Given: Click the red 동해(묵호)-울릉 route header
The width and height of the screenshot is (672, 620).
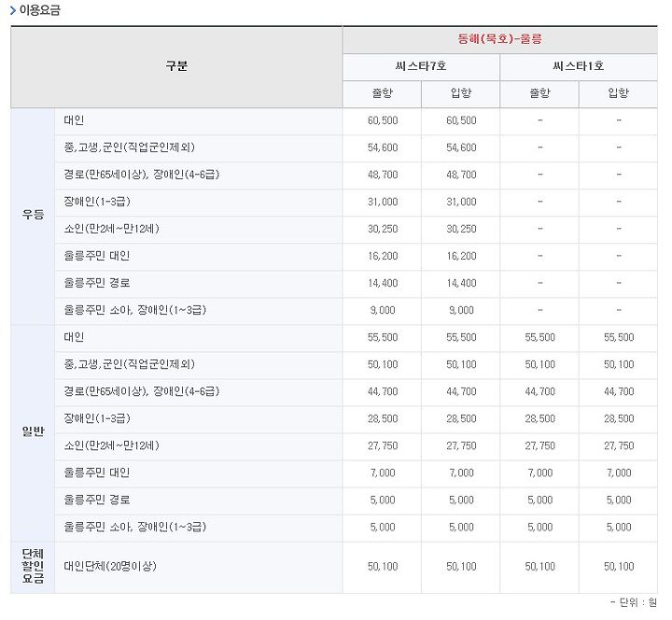Looking at the screenshot, I should 499,39.
